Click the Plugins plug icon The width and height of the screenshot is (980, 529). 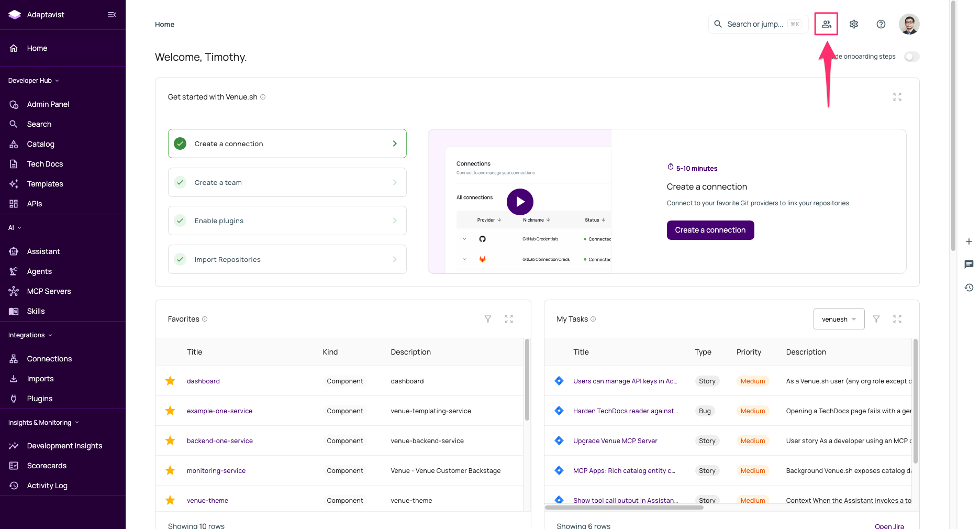pyautogui.click(x=14, y=399)
